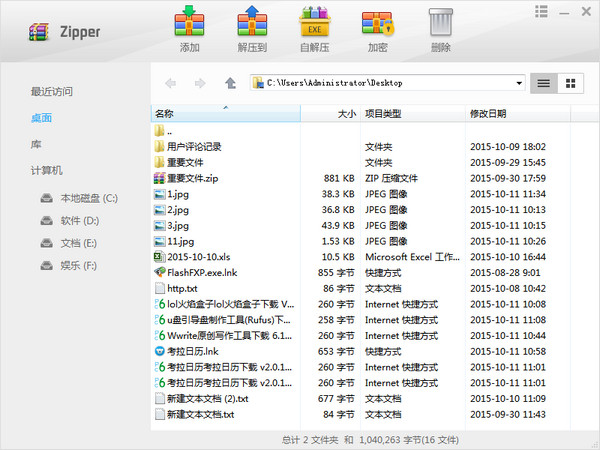The height and width of the screenshot is (450, 600).
Task: Navigate forward with the right arrow
Action: pos(200,83)
